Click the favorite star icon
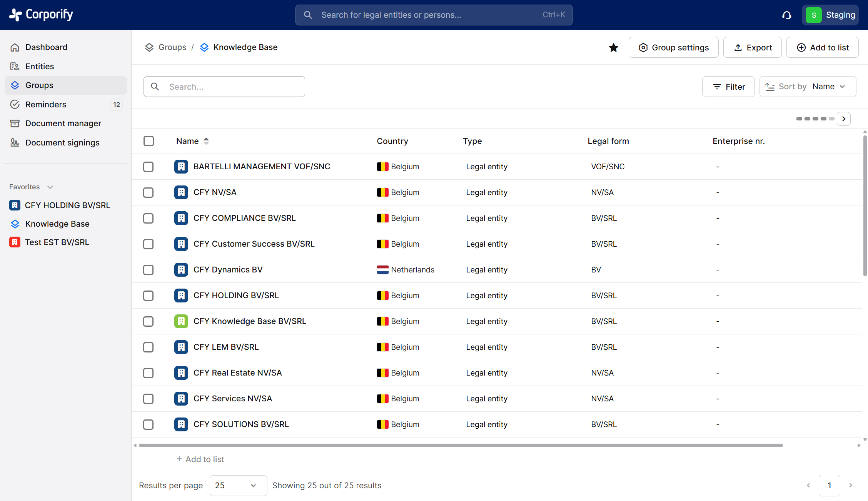Viewport: 868px width, 501px height. pos(613,47)
